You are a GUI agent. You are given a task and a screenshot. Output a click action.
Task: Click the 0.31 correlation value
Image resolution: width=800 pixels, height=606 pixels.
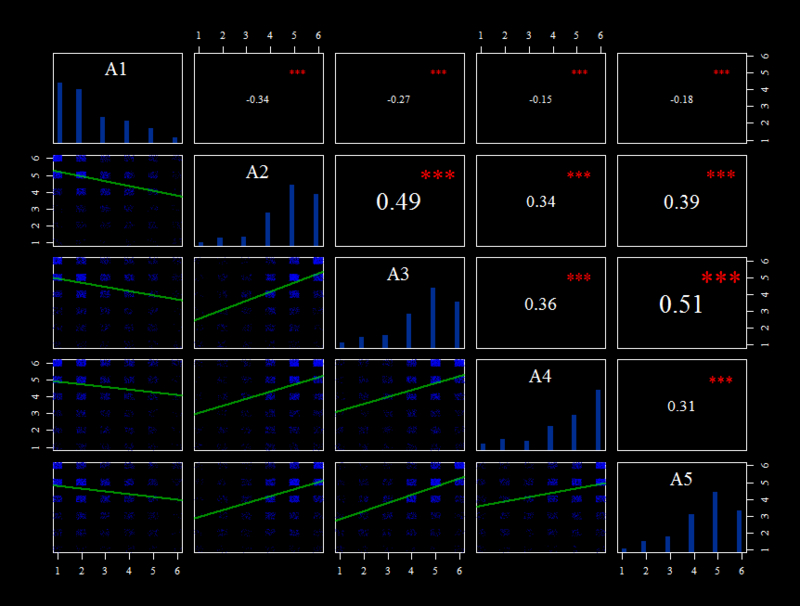[x=681, y=407]
